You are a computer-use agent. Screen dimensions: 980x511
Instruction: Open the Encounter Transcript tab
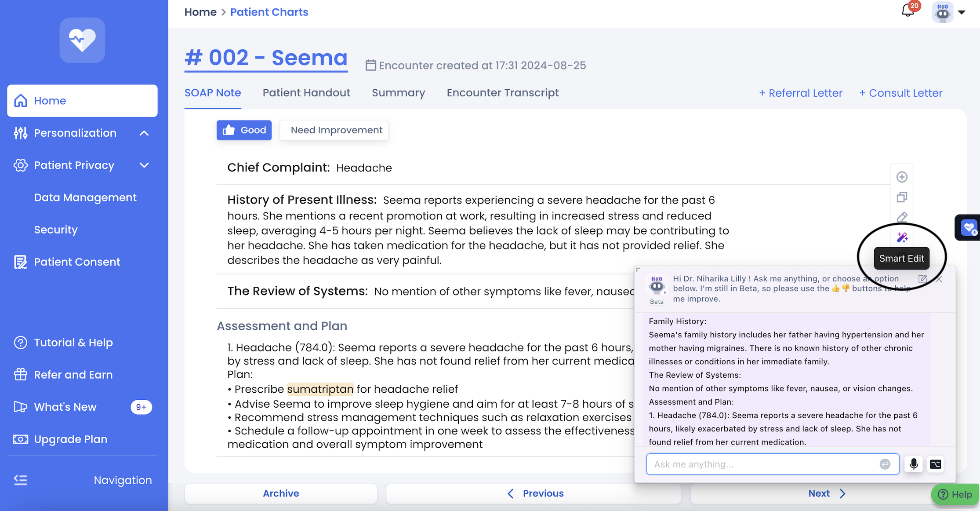(502, 93)
